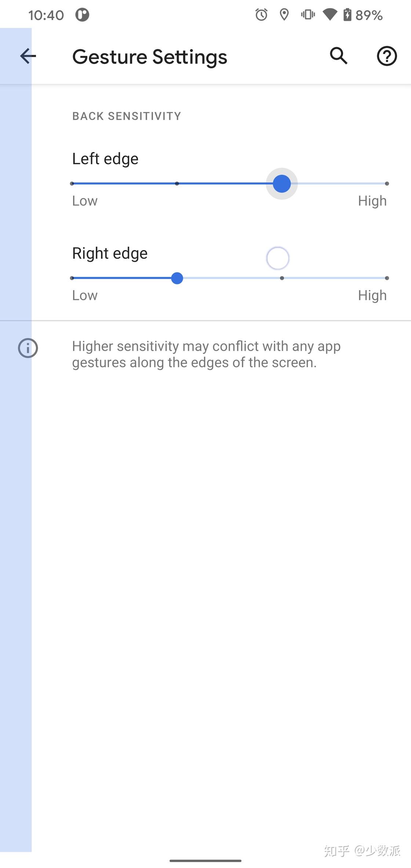Set Right edge sensitivity to High endpoint
The width and height of the screenshot is (411, 868).
click(x=387, y=278)
